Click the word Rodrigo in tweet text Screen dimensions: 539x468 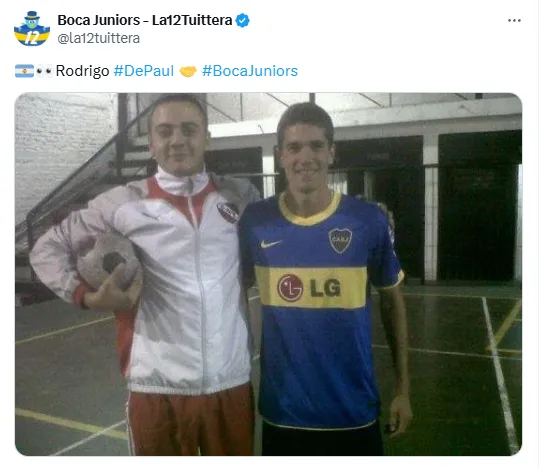(x=82, y=71)
